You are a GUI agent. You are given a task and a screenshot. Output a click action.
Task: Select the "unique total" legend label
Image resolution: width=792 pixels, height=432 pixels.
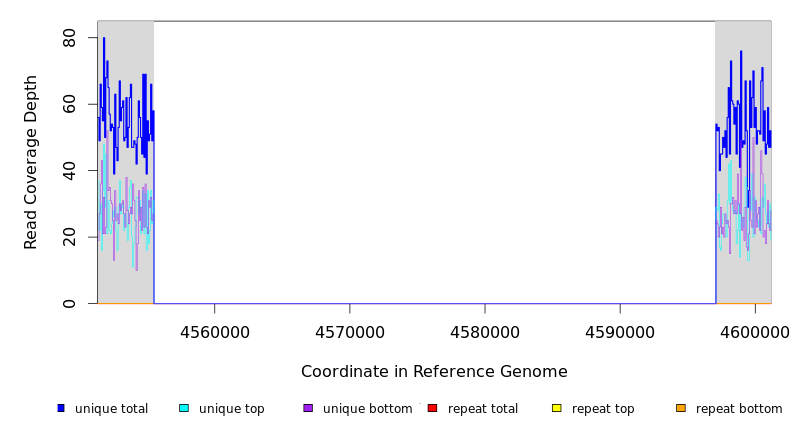click(x=111, y=409)
